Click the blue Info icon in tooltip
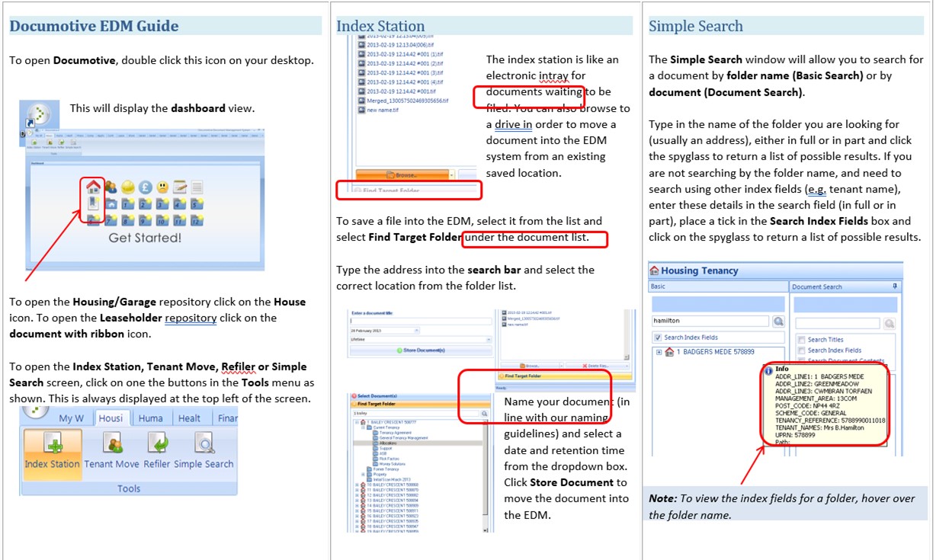This screenshot has width=936, height=560. coord(768,370)
